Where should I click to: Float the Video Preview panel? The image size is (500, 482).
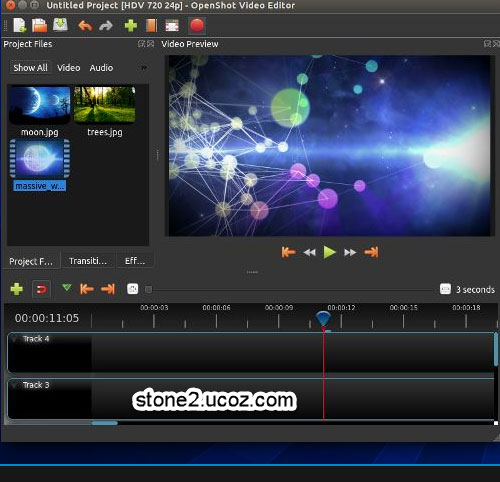tap(487, 44)
